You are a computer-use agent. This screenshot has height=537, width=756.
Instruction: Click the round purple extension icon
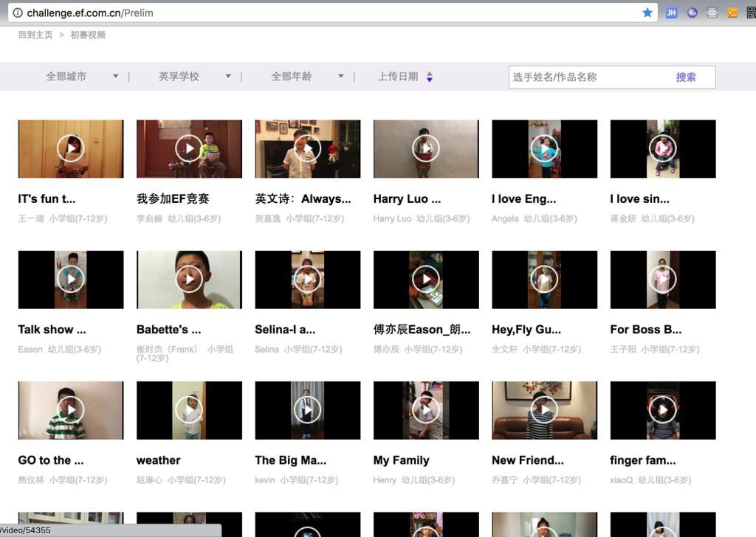(x=692, y=13)
